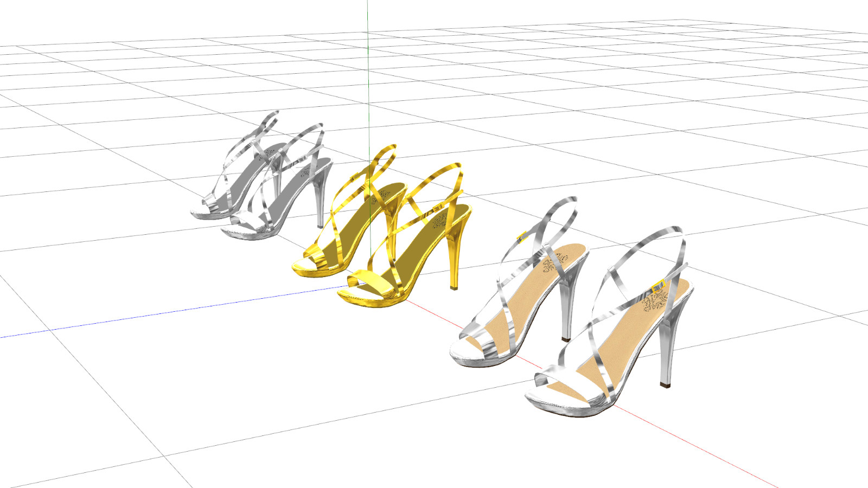Click the yellow buckle on the rear beige-insole sandal

pos(522,237)
